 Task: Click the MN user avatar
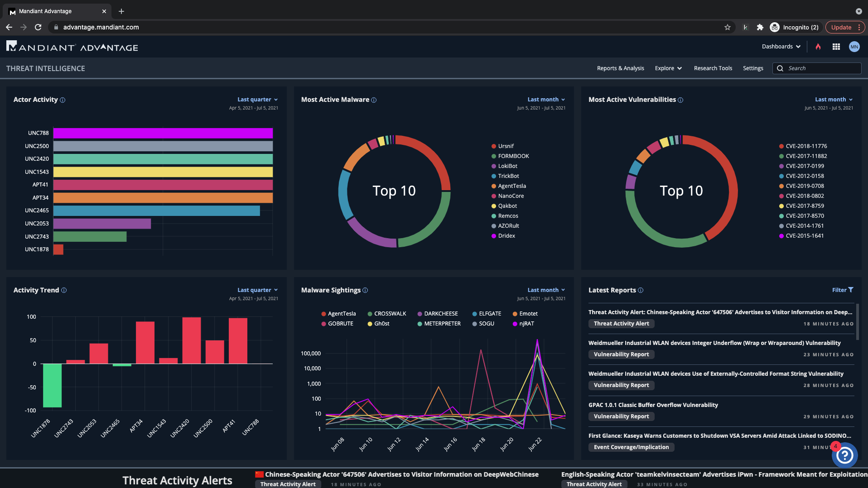pos(854,47)
